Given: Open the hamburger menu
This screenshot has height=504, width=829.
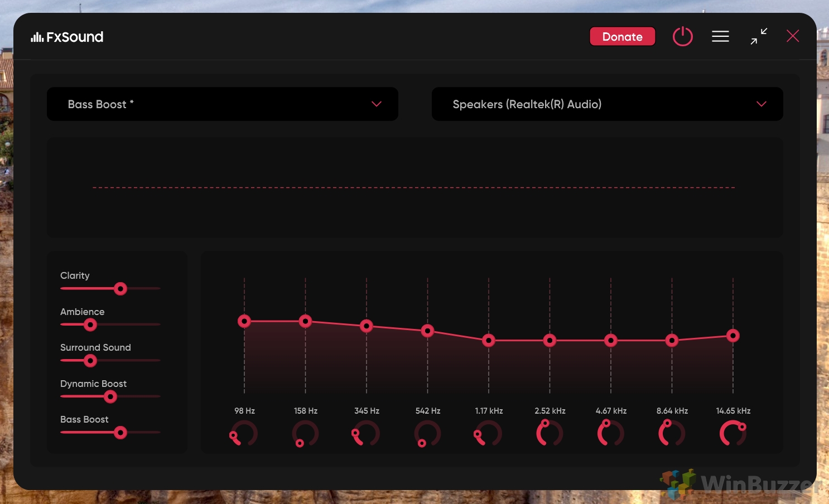Looking at the screenshot, I should click(720, 37).
